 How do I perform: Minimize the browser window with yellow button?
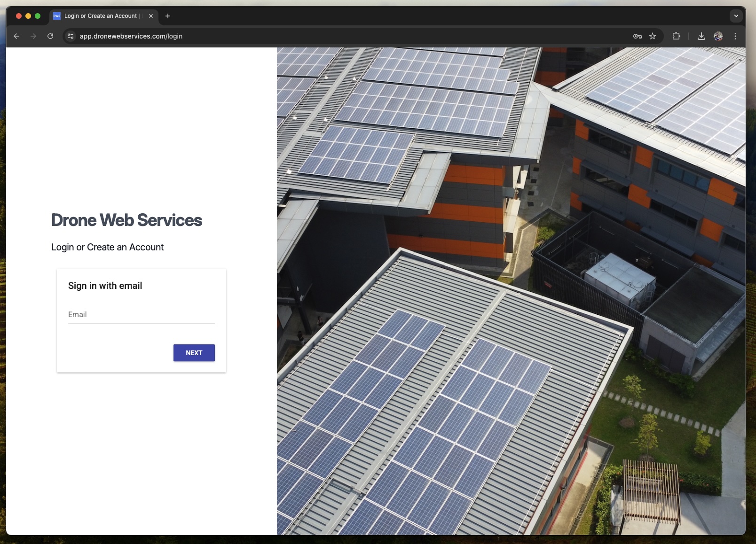point(28,16)
